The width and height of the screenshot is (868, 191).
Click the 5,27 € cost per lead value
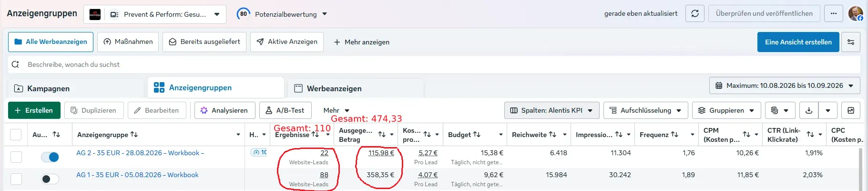tap(428, 153)
